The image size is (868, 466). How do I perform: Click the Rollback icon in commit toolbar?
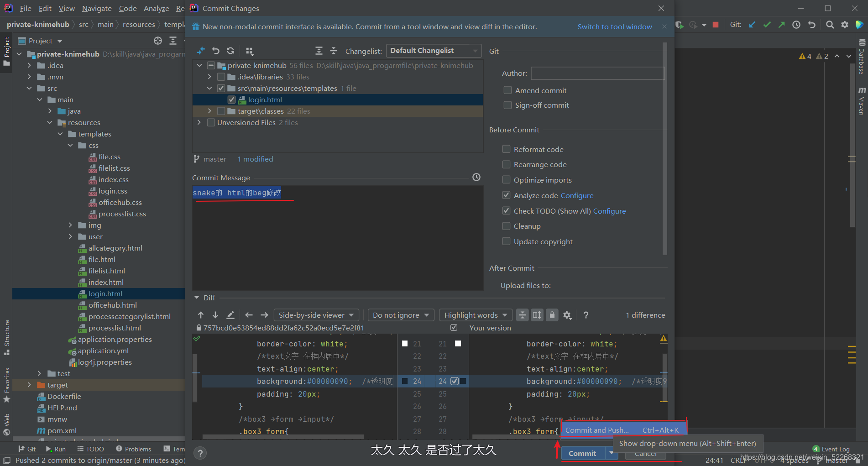pos(216,51)
